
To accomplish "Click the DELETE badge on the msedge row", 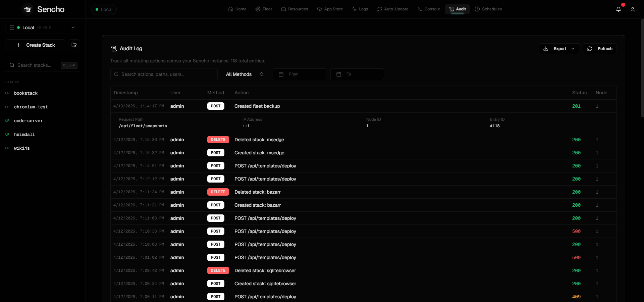I will click(218, 140).
